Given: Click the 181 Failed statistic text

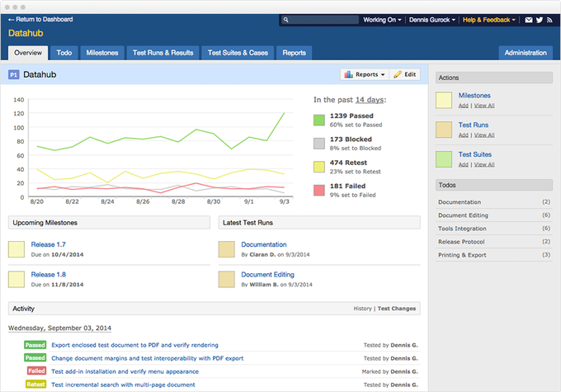Looking at the screenshot, I should click(347, 187).
